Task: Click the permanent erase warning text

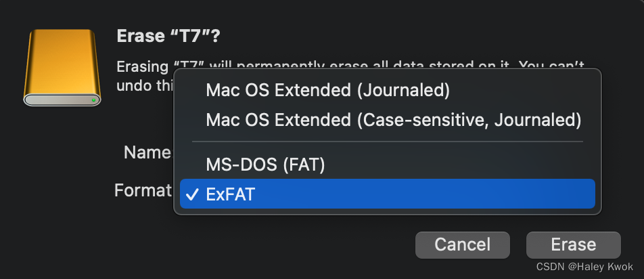Action: (350, 66)
